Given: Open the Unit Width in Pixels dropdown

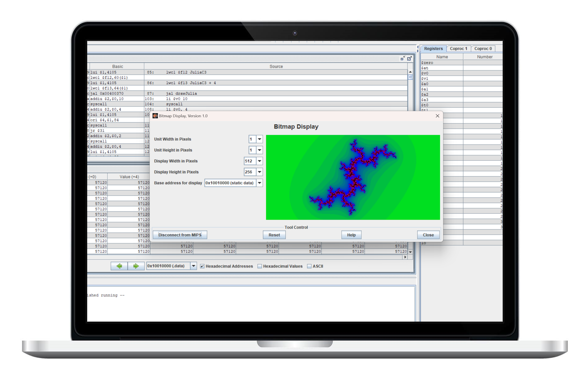Looking at the screenshot, I should pos(259,139).
